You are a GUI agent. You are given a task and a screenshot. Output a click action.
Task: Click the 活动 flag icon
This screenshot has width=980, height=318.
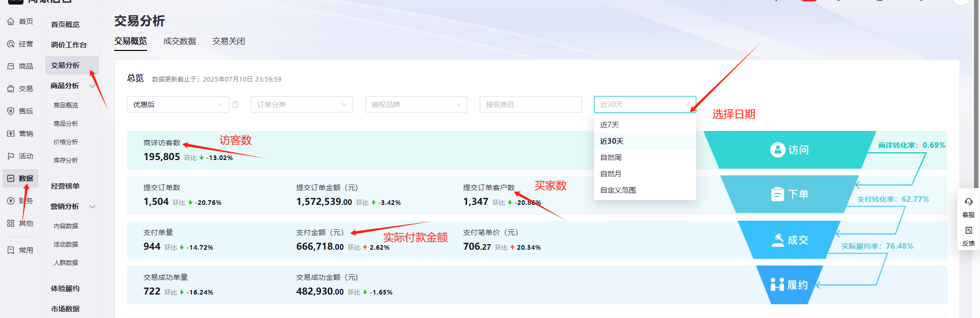click(11, 156)
